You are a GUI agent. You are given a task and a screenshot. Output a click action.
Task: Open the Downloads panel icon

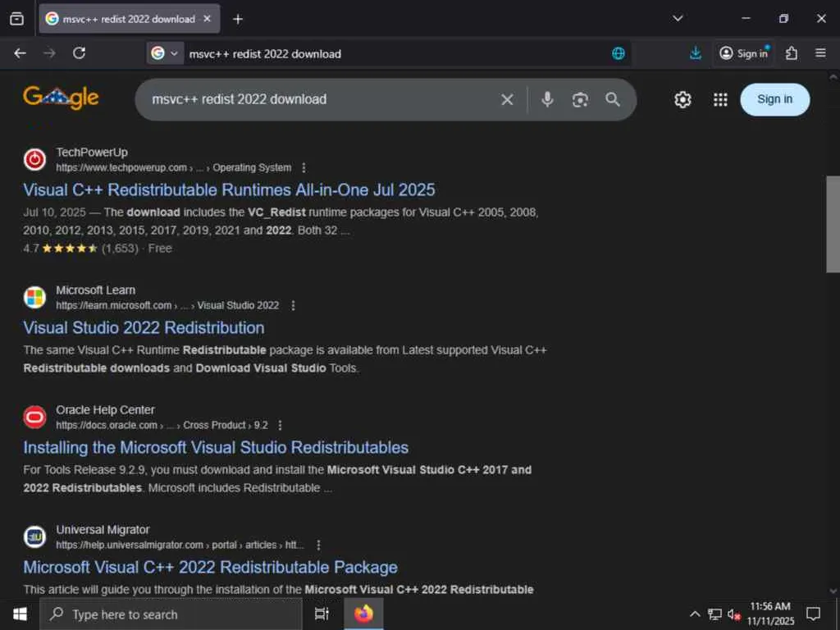click(x=696, y=53)
